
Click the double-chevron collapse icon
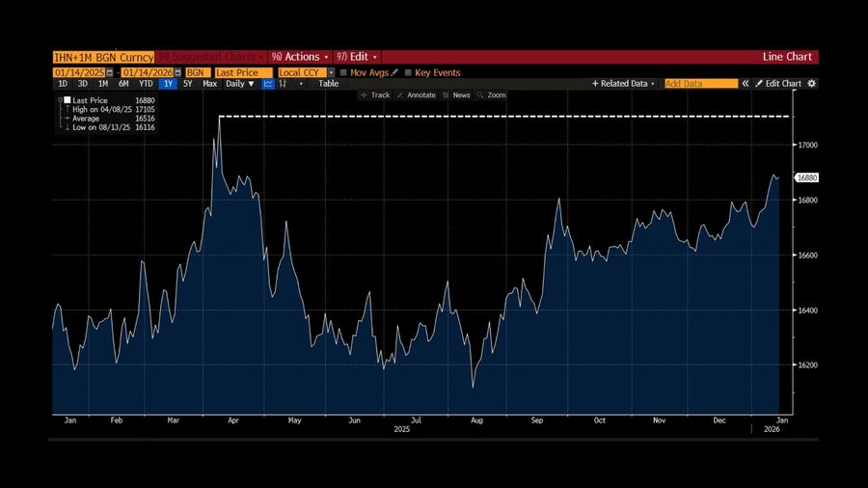tap(746, 84)
